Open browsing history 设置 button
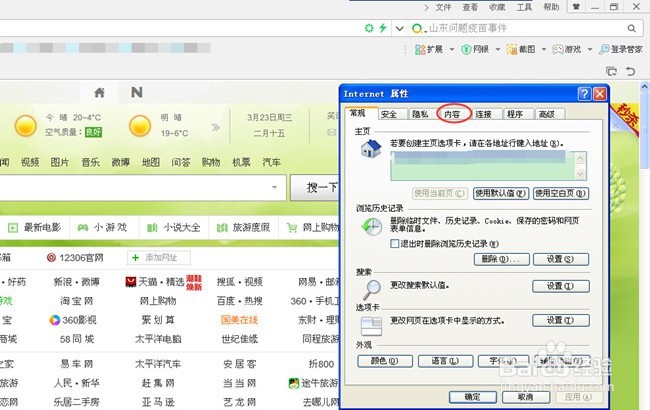The width and height of the screenshot is (650, 410). [x=560, y=259]
